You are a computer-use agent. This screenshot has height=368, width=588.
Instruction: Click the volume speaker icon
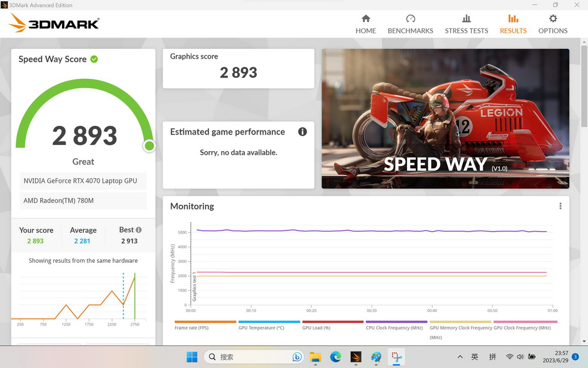[520, 356]
